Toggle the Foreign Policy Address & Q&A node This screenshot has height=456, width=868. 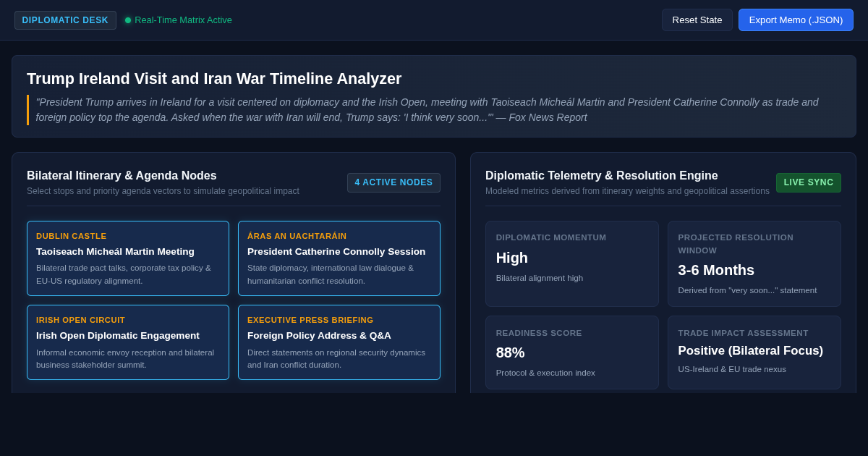coord(339,342)
